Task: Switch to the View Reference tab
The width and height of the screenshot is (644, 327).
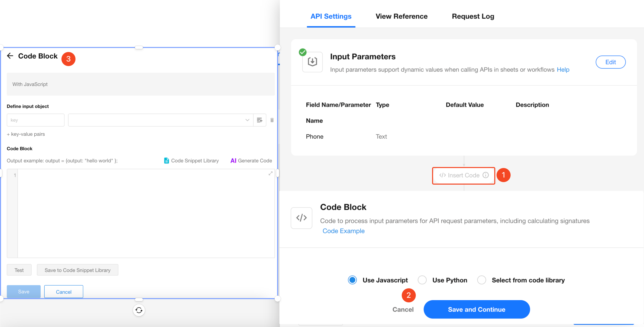Action: tap(401, 16)
